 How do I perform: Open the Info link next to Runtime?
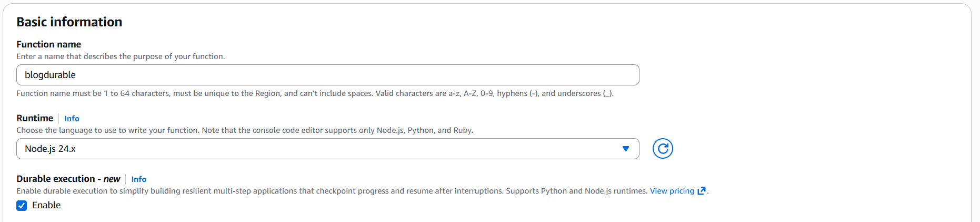pos(72,119)
